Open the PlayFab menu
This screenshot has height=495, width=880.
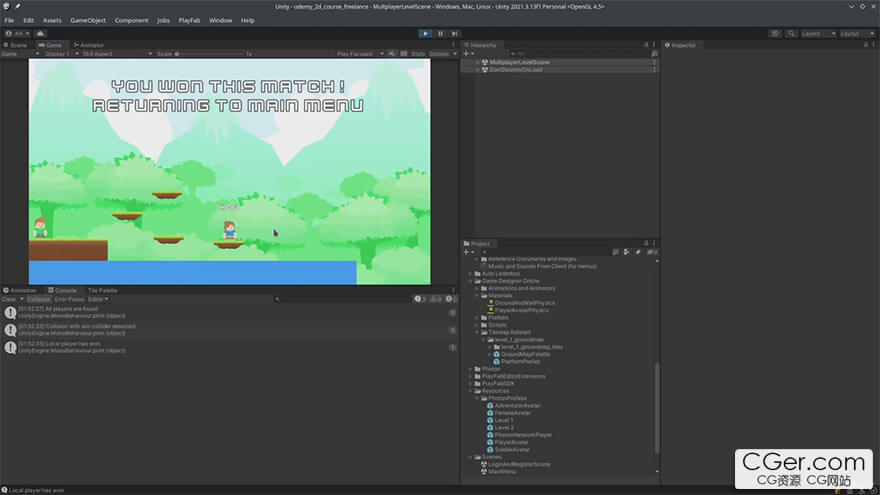(189, 20)
